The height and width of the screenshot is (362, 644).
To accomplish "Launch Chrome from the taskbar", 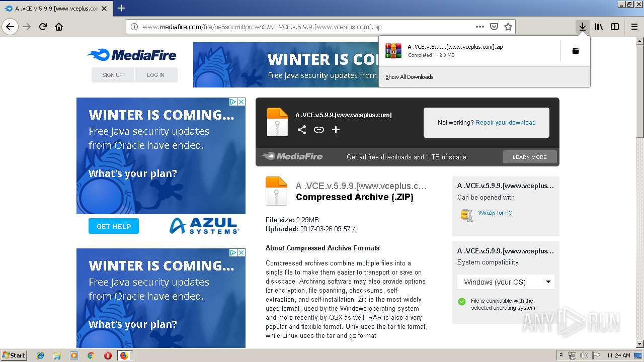I will coord(91,355).
